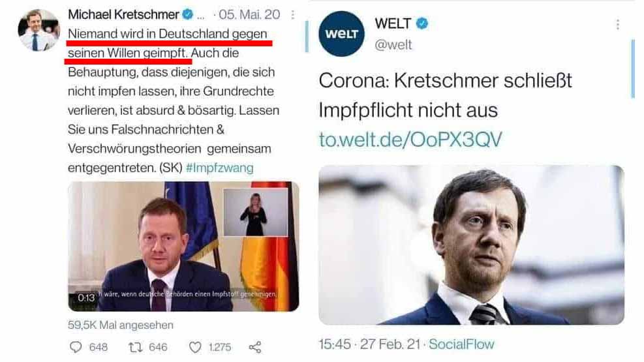Image resolution: width=644 pixels, height=362 pixels.
Task: Click the share icon under Kretschmer's tweet
Action: pos(255,347)
